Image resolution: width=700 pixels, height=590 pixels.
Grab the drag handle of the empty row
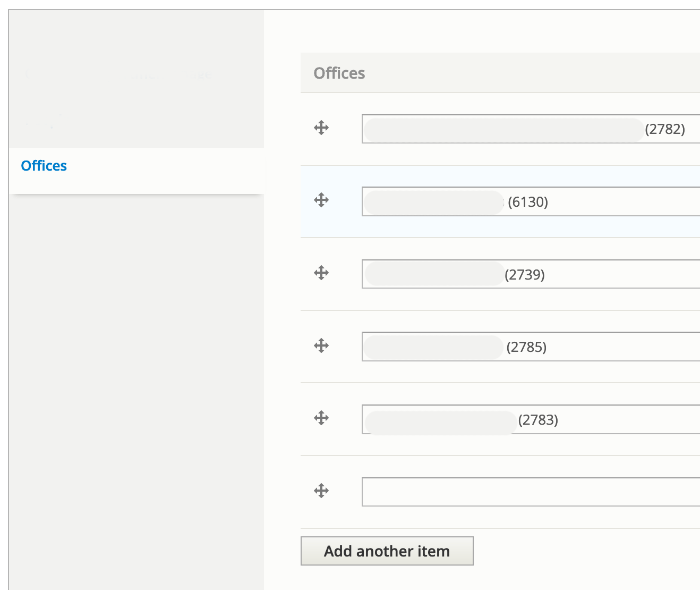click(321, 491)
